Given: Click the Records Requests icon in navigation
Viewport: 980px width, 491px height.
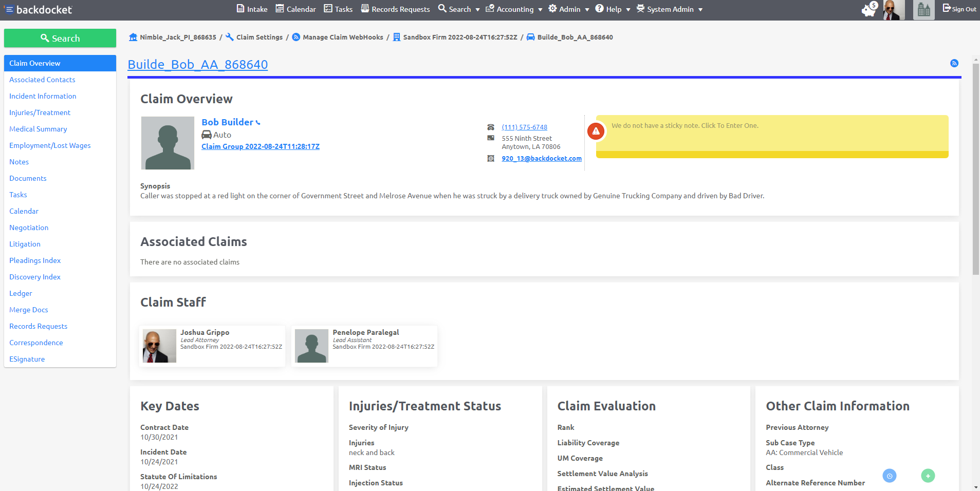Looking at the screenshot, I should point(364,8).
